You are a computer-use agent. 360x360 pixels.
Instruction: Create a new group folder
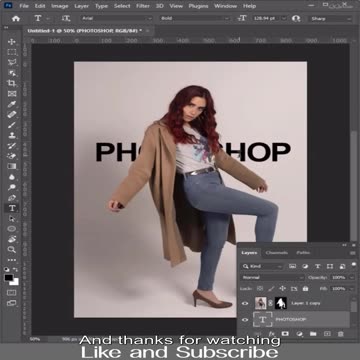click(313, 333)
